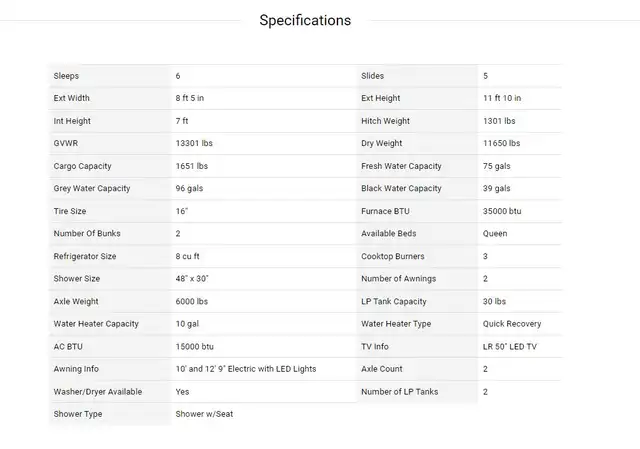The image size is (640, 449).
Task: Click the Cargo Capacity label
Action: (x=82, y=166)
